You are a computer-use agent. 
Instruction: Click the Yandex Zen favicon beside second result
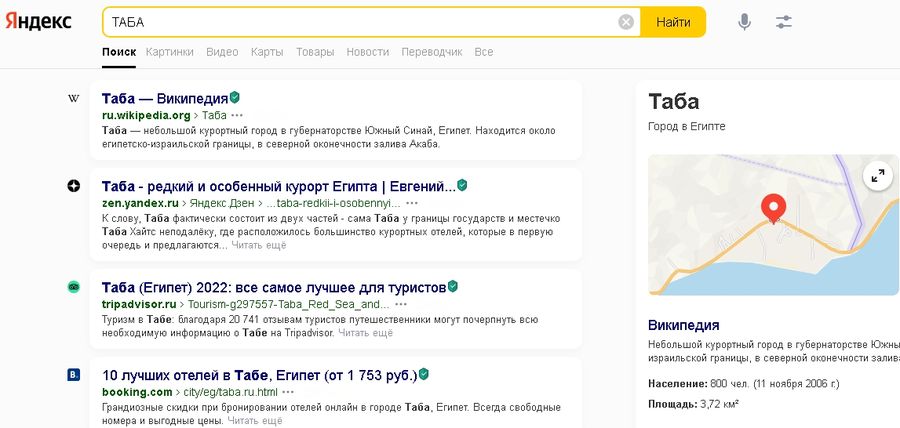click(73, 186)
